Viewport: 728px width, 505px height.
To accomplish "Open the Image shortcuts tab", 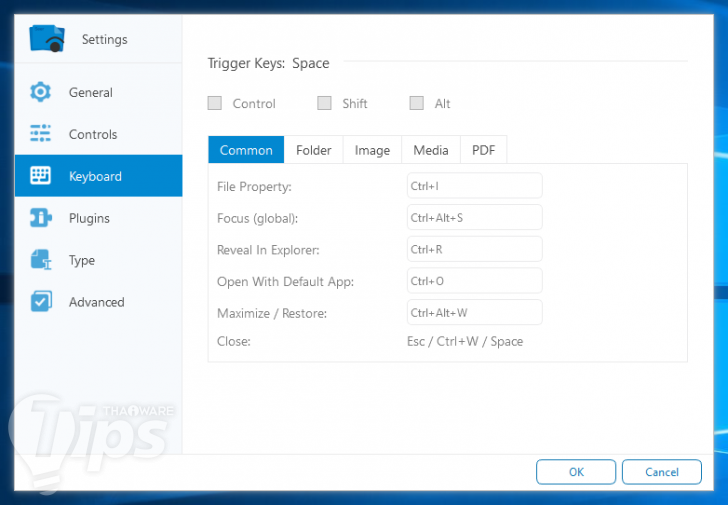I will (x=372, y=150).
